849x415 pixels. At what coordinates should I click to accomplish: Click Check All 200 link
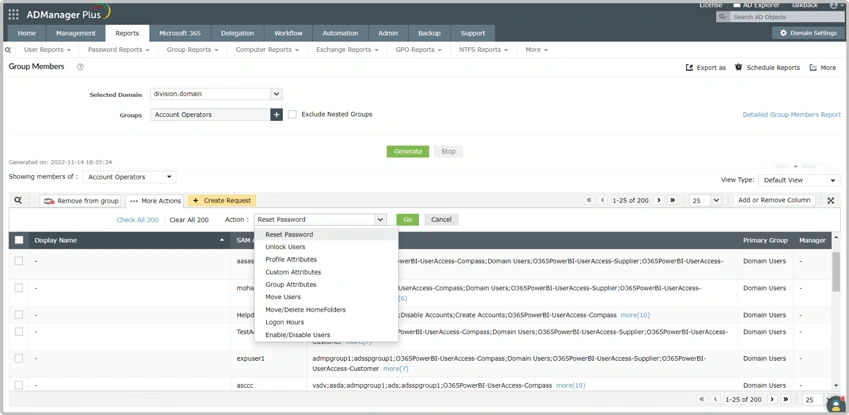[138, 220]
